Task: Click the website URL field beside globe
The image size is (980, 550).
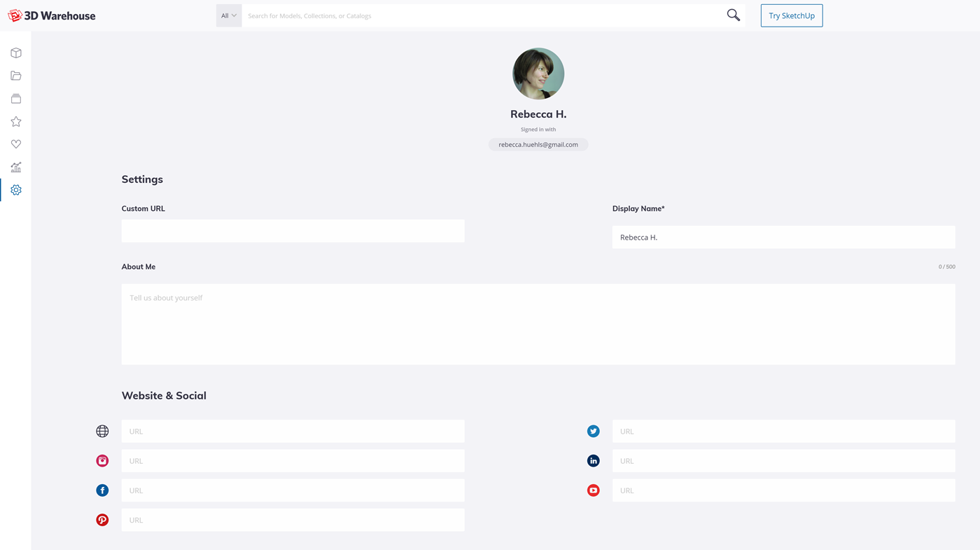Action: point(293,432)
